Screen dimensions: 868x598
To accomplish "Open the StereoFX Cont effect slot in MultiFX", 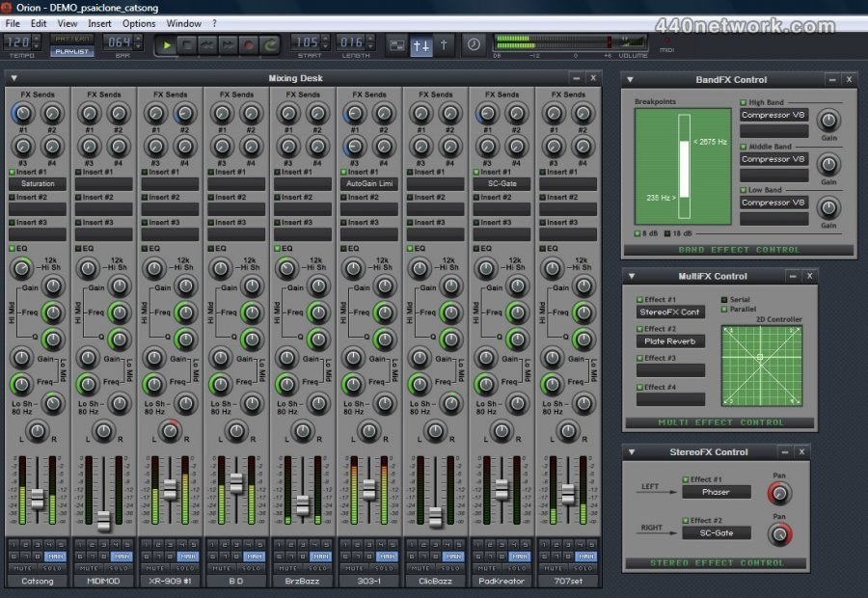I will 670,313.
